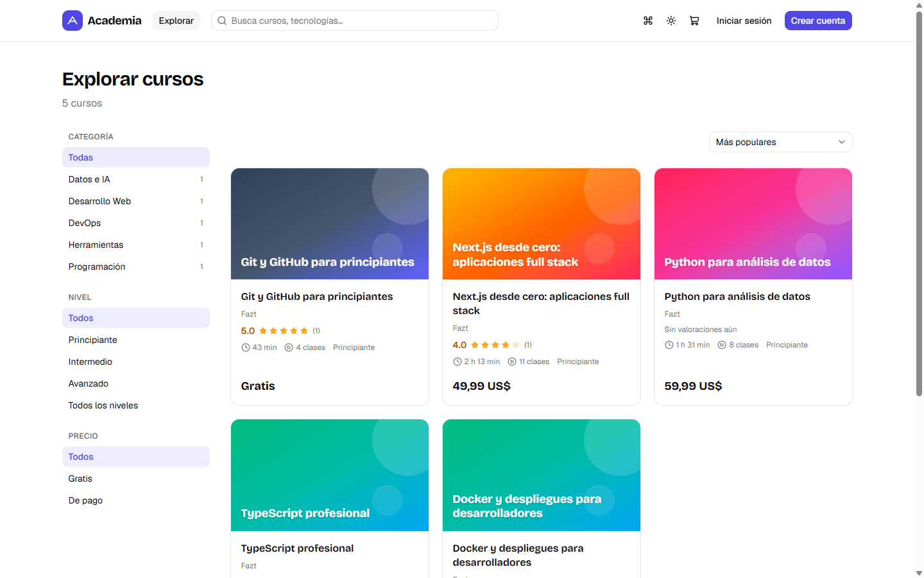Click the page's vertical scrollbar
The height and width of the screenshot is (578, 924).
[x=919, y=202]
